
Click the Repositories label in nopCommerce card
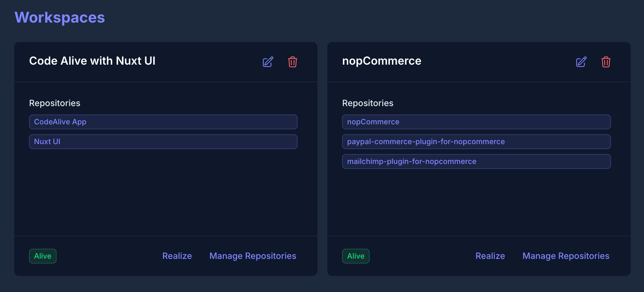click(x=368, y=103)
